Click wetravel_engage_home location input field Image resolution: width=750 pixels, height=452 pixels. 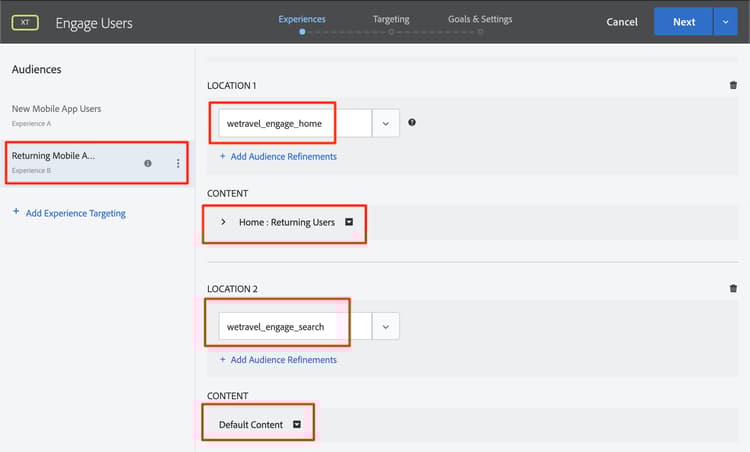click(x=295, y=123)
